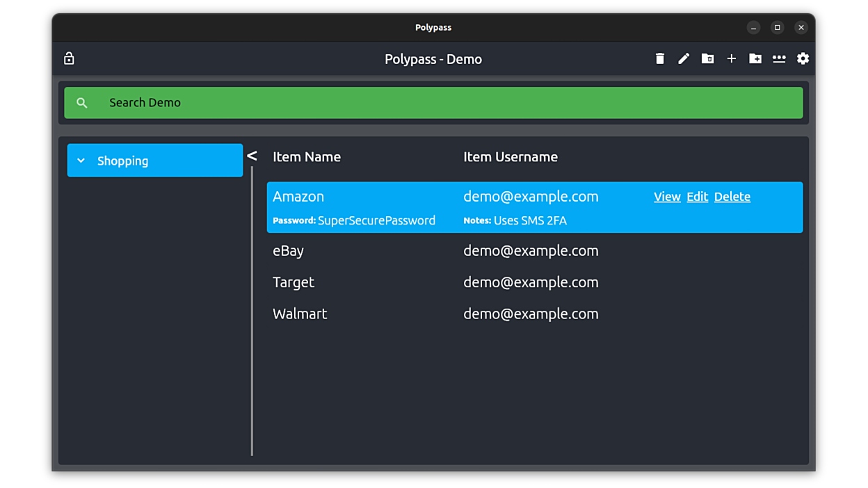The width and height of the screenshot is (868, 488).
Task: Click the lock icon in the header
Action: point(69,58)
